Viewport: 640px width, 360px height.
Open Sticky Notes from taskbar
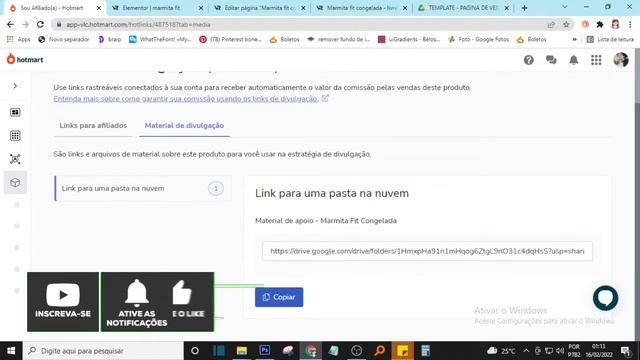coord(402,351)
